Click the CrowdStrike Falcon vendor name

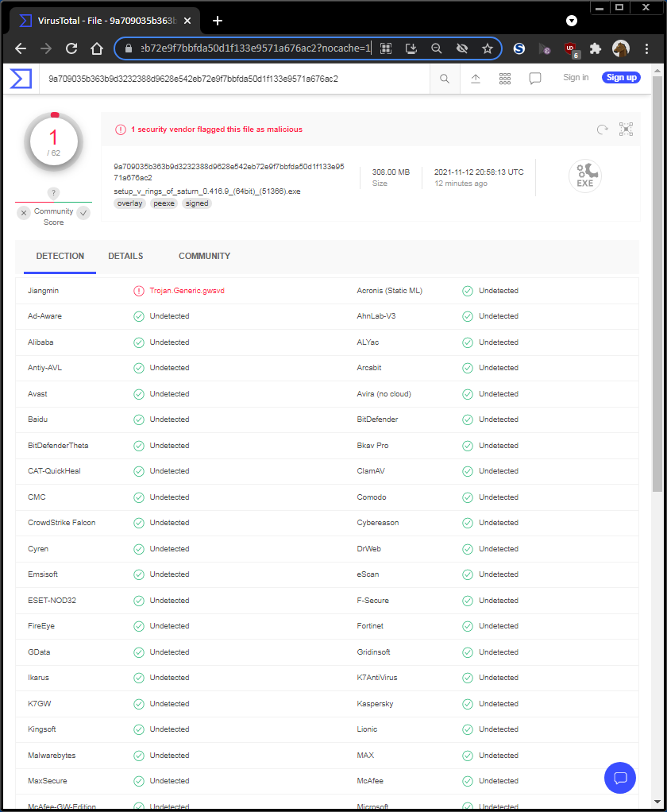[x=62, y=523]
